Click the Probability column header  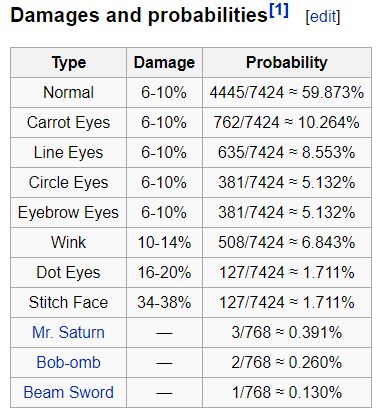point(287,63)
